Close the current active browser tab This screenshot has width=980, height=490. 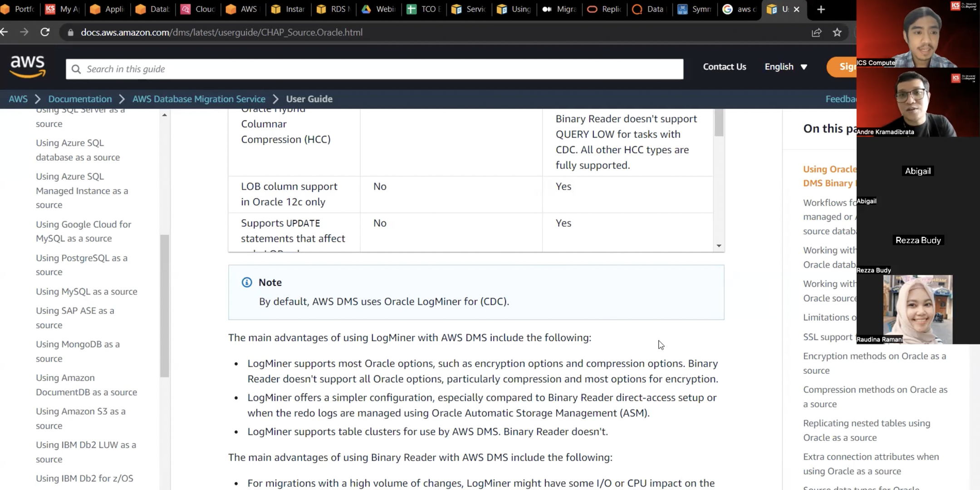pyautogui.click(x=796, y=9)
